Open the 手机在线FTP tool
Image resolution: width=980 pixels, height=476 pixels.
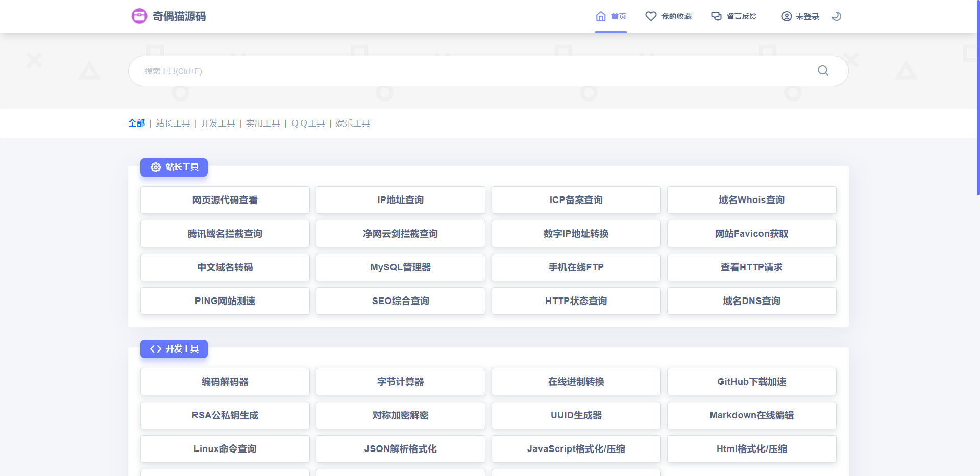(576, 267)
